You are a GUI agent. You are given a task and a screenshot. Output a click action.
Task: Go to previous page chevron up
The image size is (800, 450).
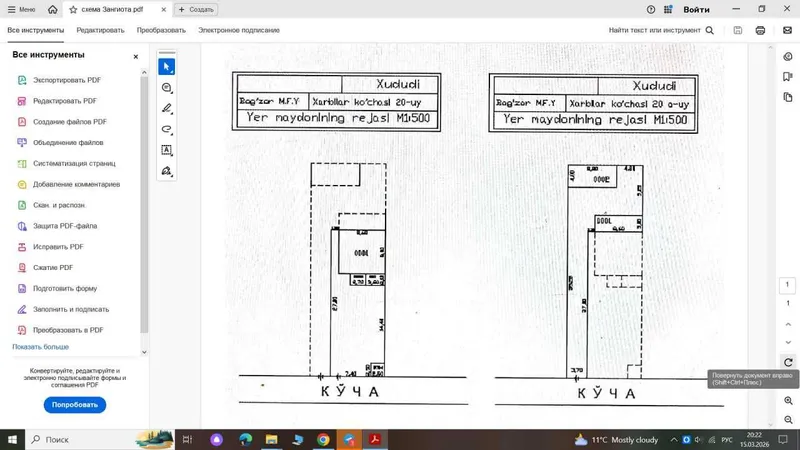click(x=788, y=324)
